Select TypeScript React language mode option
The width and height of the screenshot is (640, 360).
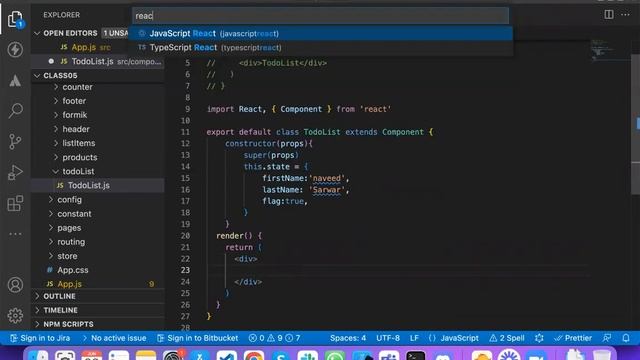click(x=320, y=47)
